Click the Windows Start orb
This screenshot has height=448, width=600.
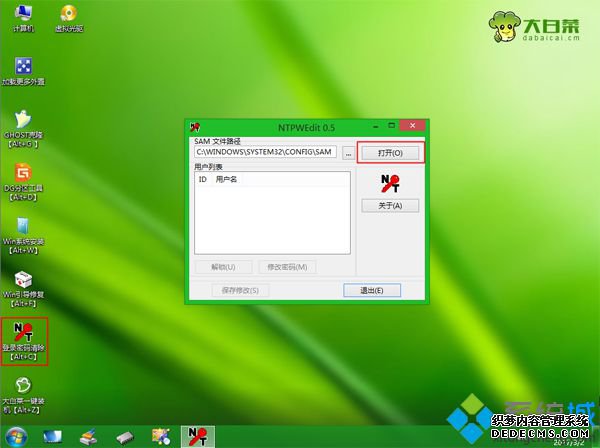pos(16,437)
